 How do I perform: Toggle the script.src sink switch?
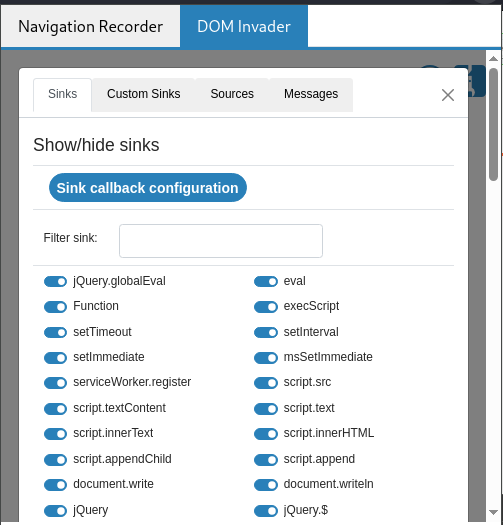pyautogui.click(x=266, y=383)
